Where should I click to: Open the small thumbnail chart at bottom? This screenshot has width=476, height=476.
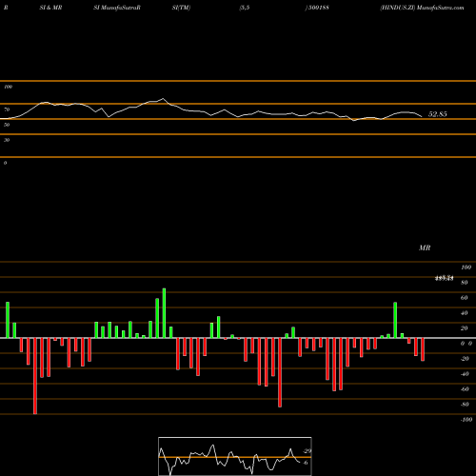235,456
